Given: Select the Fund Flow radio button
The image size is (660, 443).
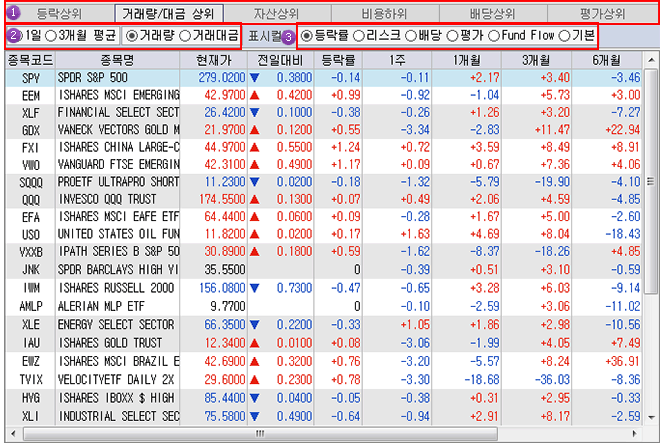Looking at the screenshot, I should [x=522, y=36].
